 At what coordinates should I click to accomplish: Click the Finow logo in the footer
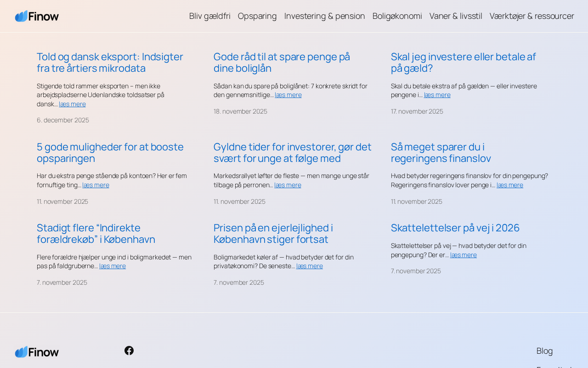click(37, 352)
